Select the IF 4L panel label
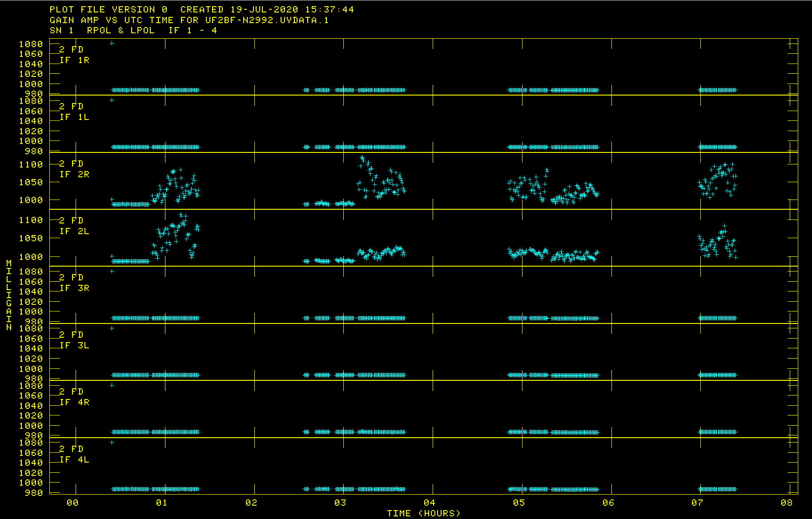 click(x=74, y=459)
